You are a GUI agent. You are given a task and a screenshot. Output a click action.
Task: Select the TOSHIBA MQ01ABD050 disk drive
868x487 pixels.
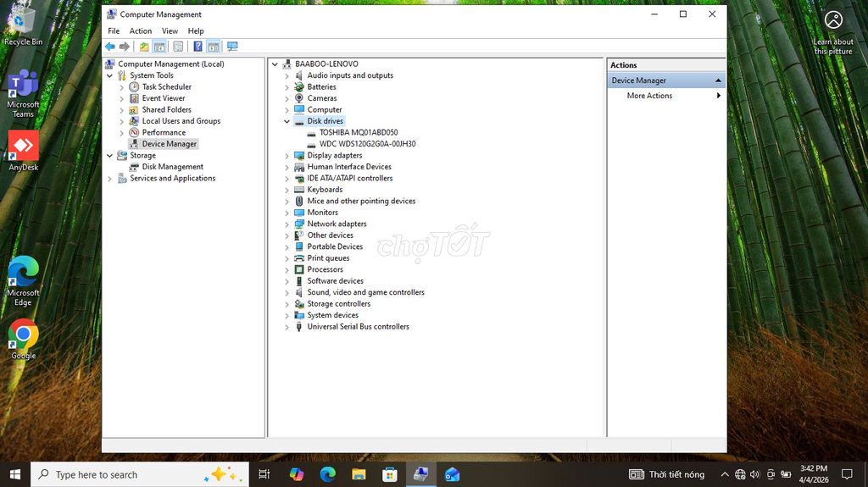(359, 132)
